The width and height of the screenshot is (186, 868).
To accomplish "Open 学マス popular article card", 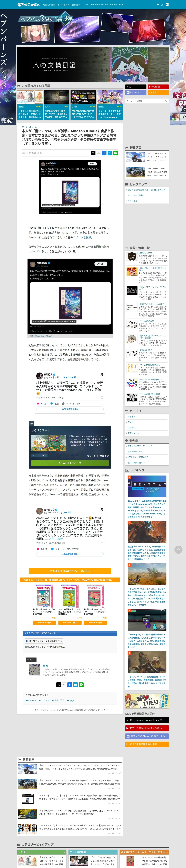I will coord(30,104).
